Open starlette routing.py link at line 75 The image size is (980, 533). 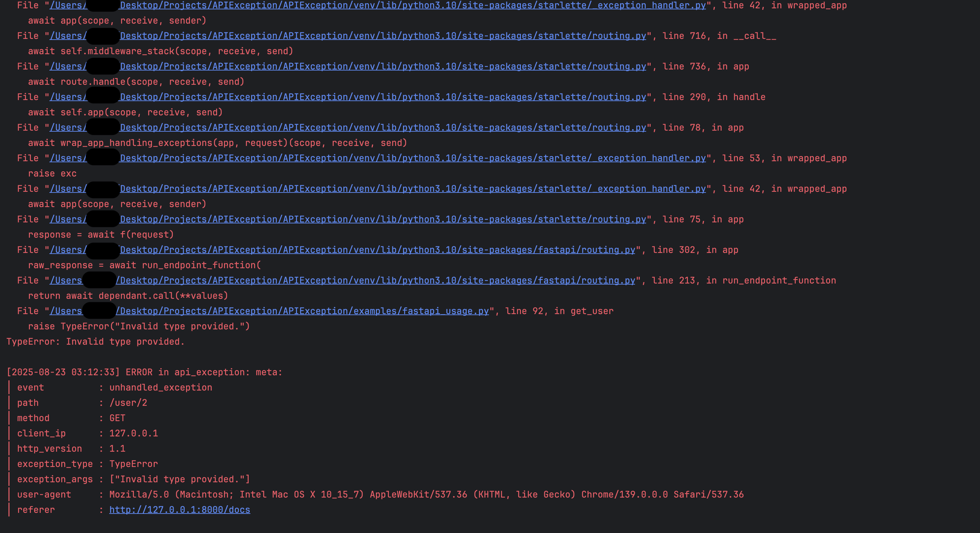tap(348, 219)
